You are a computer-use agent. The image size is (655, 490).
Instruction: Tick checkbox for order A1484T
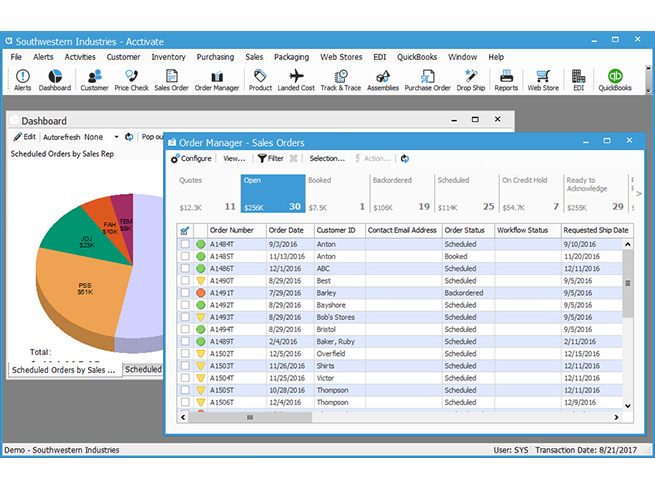[185, 244]
